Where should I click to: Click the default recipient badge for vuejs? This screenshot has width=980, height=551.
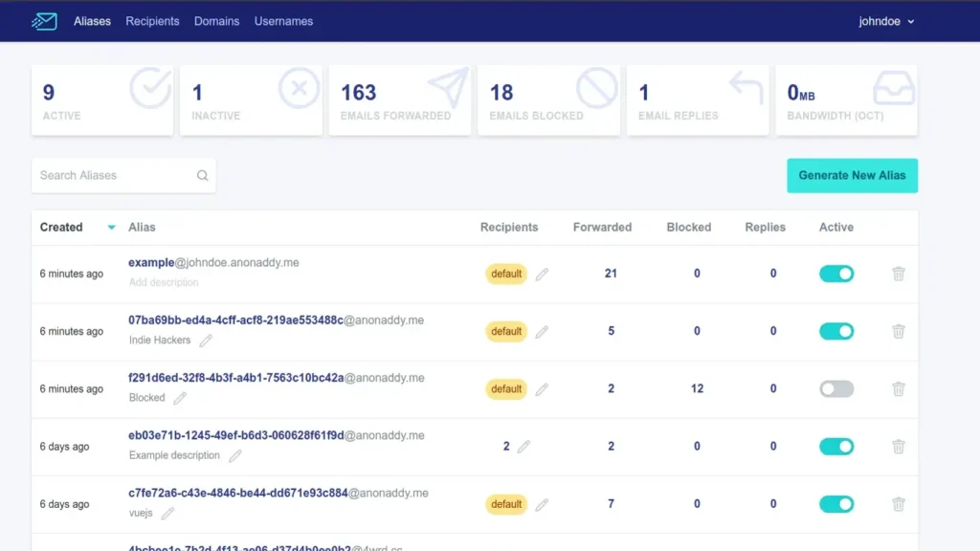coord(505,504)
